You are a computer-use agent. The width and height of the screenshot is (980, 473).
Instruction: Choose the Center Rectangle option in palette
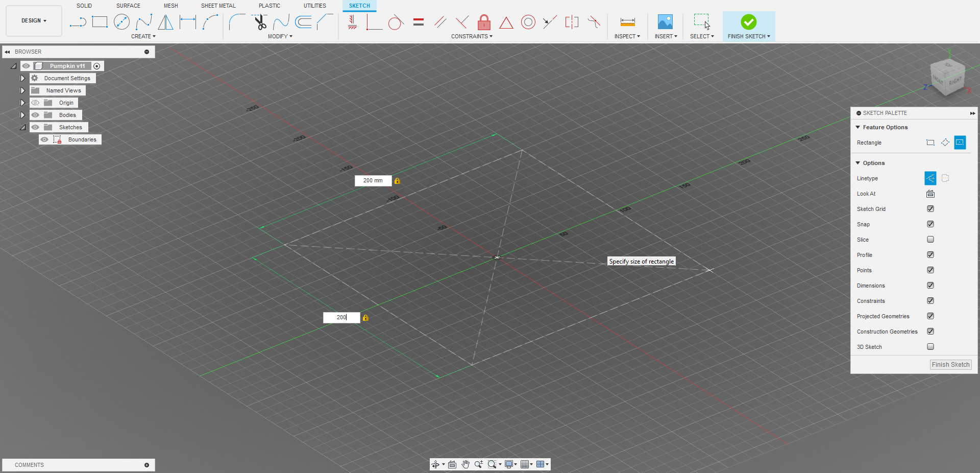pos(960,143)
